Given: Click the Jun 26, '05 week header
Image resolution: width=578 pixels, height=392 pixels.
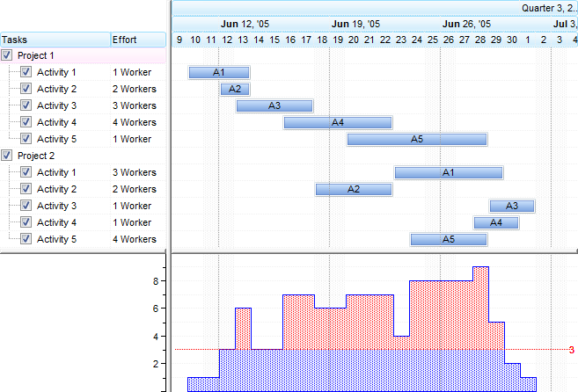Looking at the screenshot, I should point(466,24).
